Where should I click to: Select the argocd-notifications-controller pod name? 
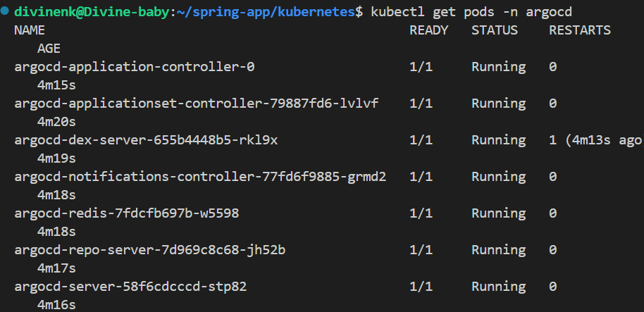tap(200, 177)
